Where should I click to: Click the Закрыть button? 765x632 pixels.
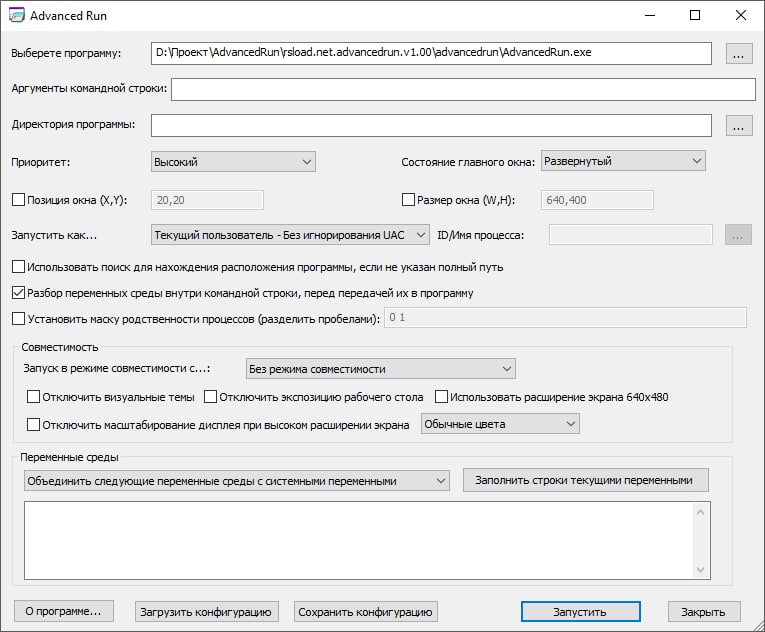[x=704, y=612]
